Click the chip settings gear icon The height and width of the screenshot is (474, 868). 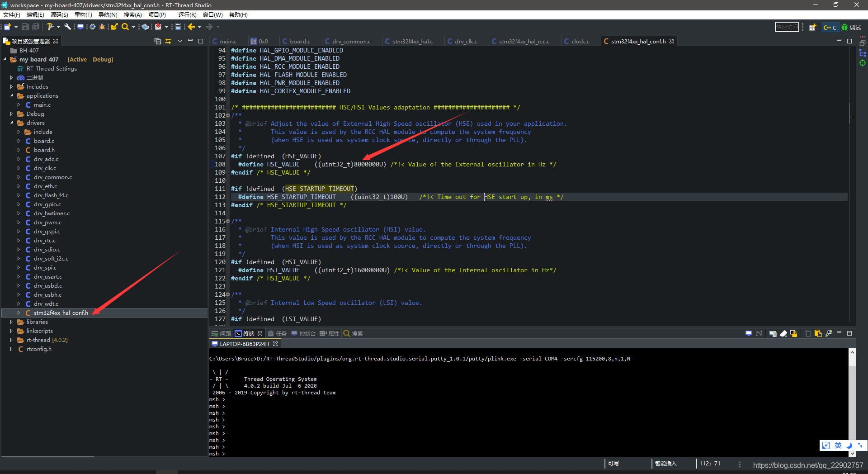point(93,27)
